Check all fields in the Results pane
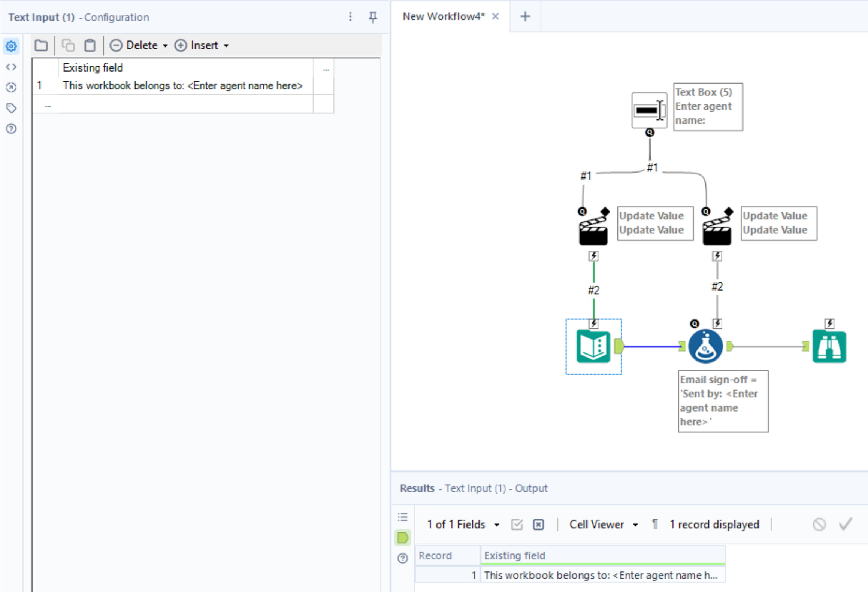The height and width of the screenshot is (592, 868). click(x=517, y=524)
